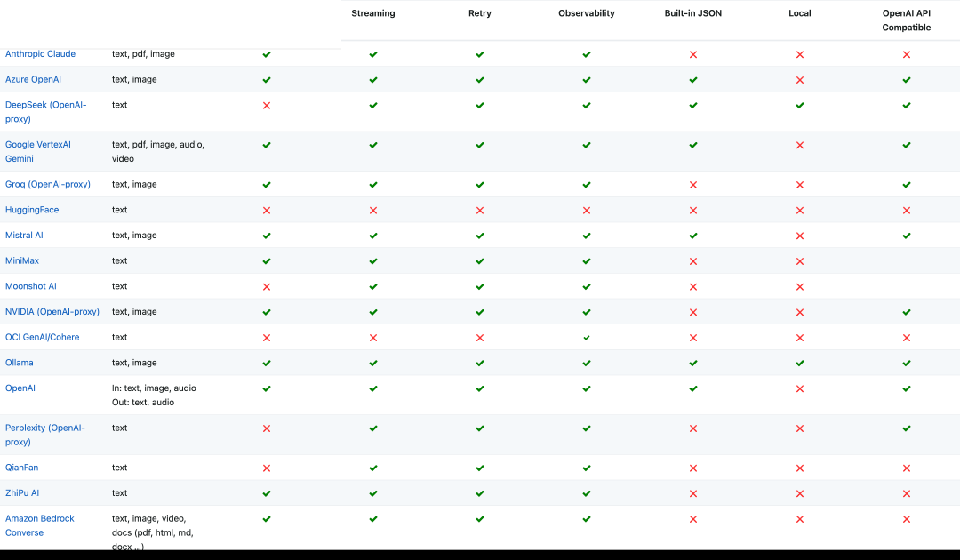Screen dimensions: 960x560
Task: Click the OpenAI API Compatible cross for QianFan
Action: pyautogui.click(x=906, y=468)
